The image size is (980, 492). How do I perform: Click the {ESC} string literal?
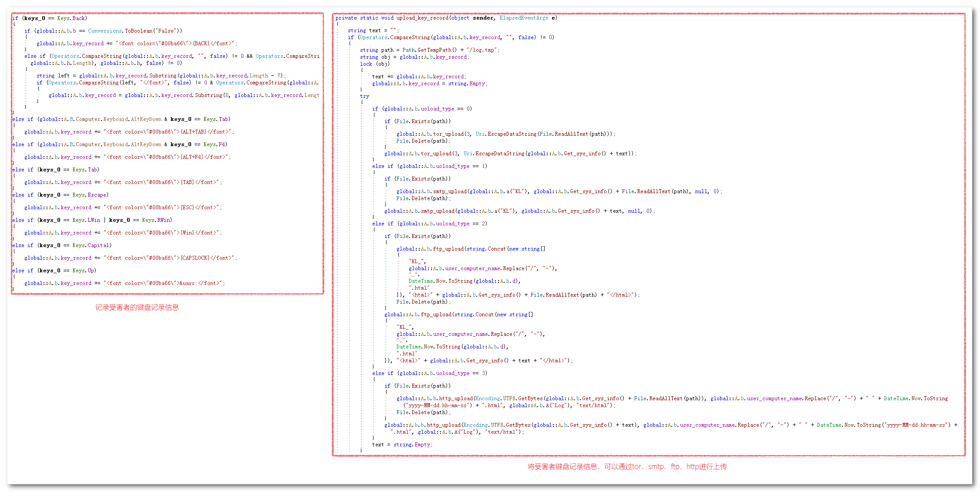187,208
